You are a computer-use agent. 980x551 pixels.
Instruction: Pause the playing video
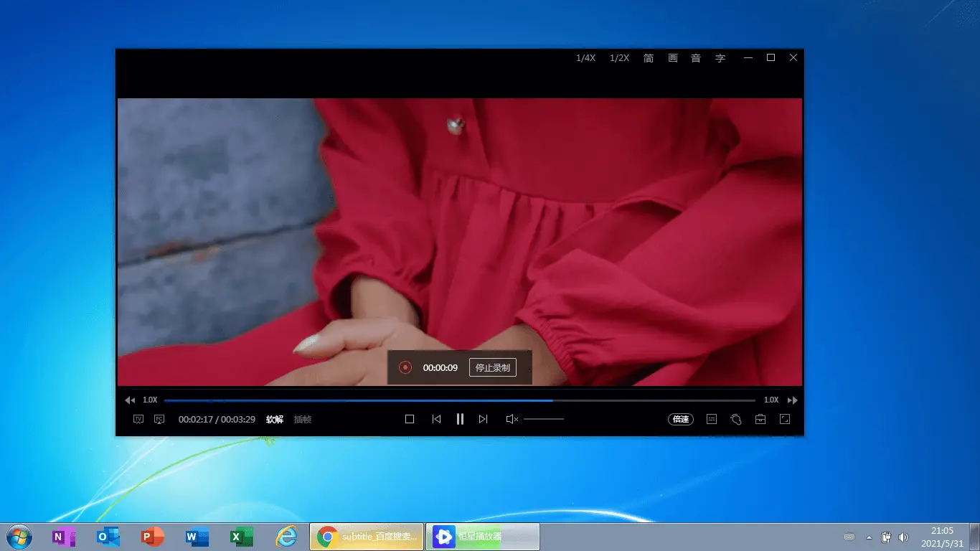click(460, 419)
